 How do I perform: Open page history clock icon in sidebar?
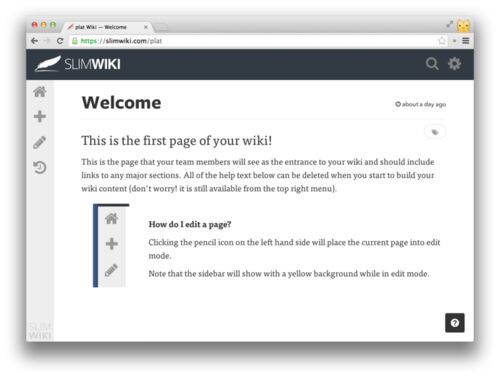(40, 167)
